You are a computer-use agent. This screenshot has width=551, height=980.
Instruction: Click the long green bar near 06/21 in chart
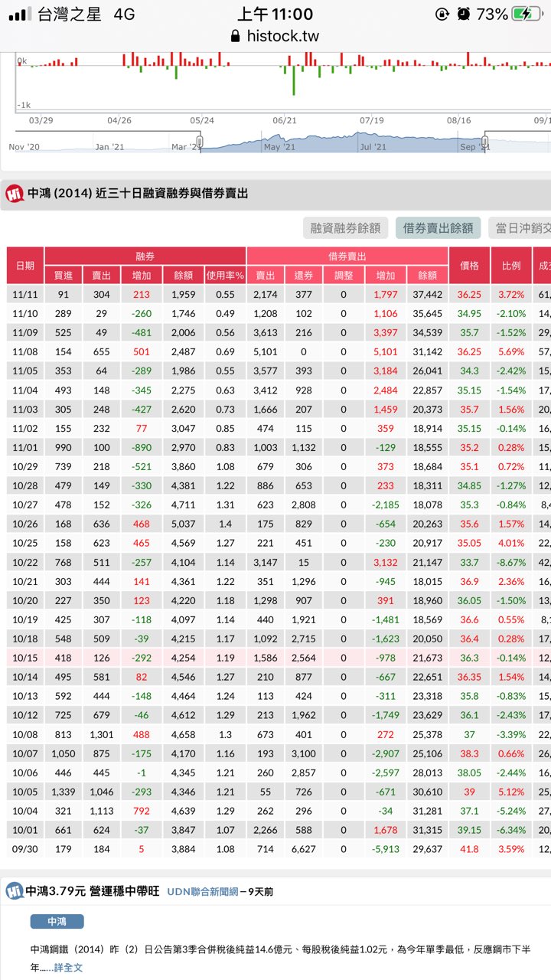(x=294, y=80)
